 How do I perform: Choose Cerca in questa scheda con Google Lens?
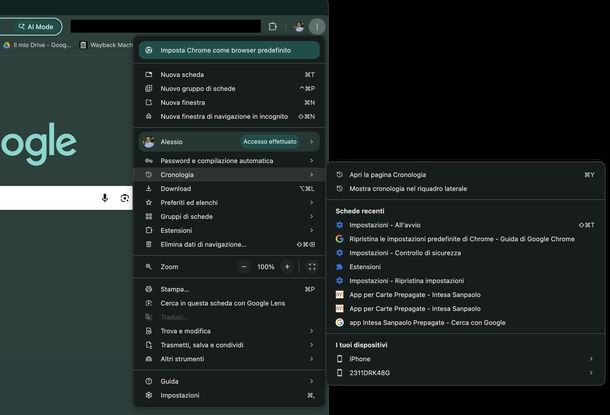point(229,303)
